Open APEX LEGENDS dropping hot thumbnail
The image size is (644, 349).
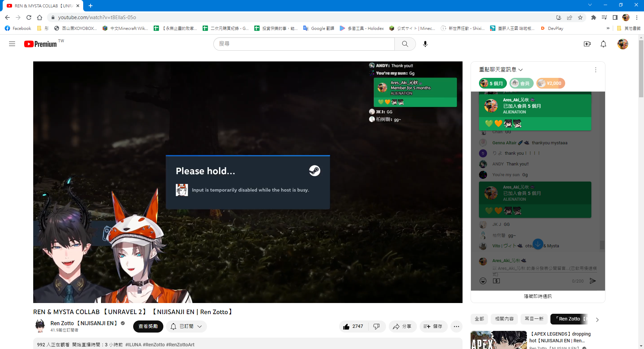coord(498,340)
